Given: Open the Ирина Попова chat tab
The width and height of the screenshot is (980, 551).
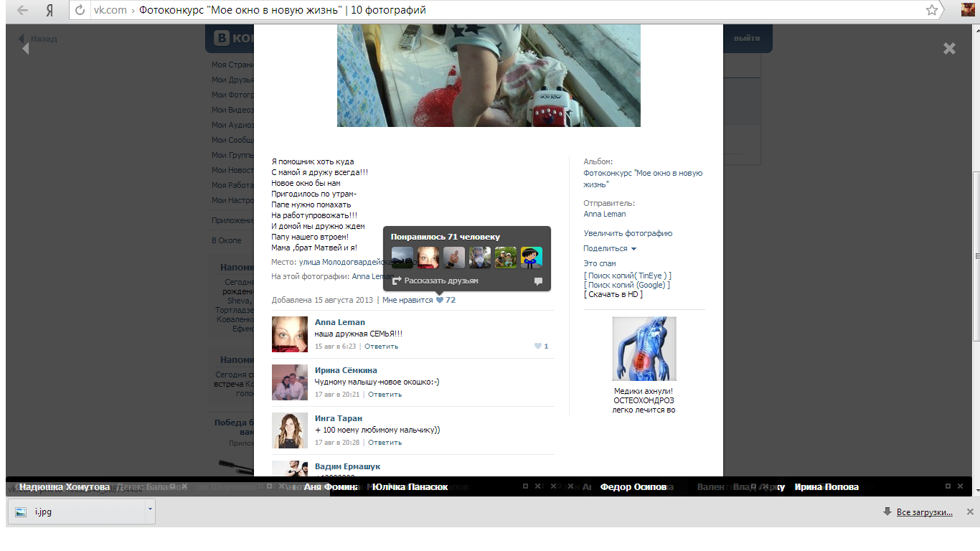Looking at the screenshot, I should point(826,487).
